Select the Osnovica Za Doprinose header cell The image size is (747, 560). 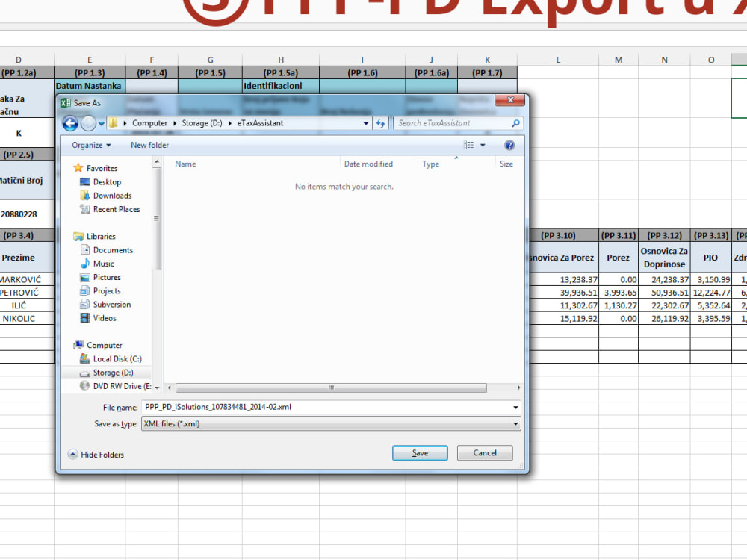tap(664, 258)
